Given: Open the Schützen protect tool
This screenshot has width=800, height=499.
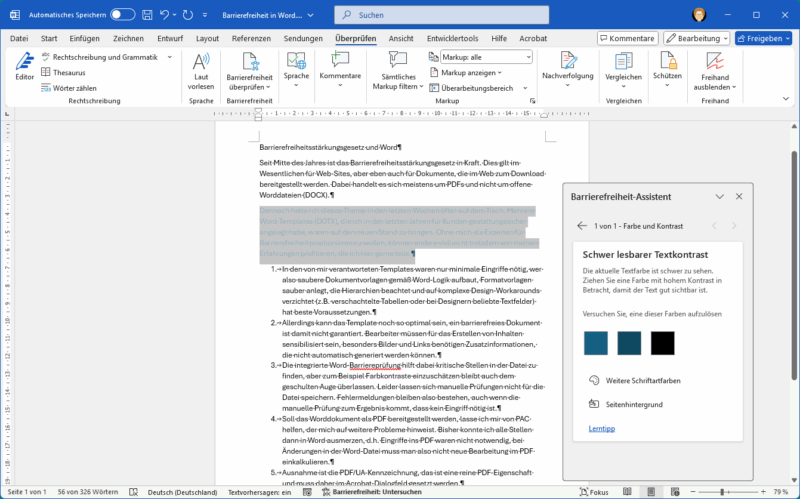Looking at the screenshot, I should [x=667, y=61].
